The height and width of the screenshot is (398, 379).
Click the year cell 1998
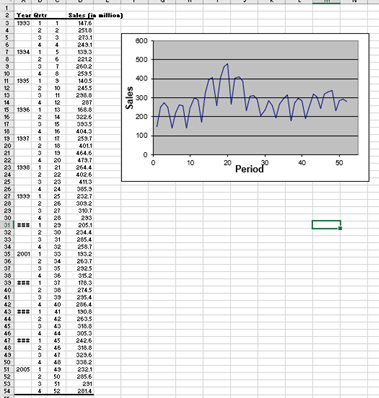click(x=23, y=167)
